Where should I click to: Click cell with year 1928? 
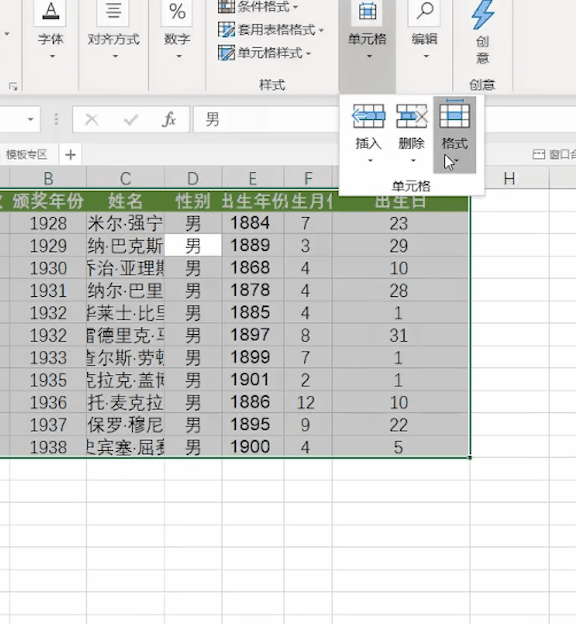tap(48, 223)
